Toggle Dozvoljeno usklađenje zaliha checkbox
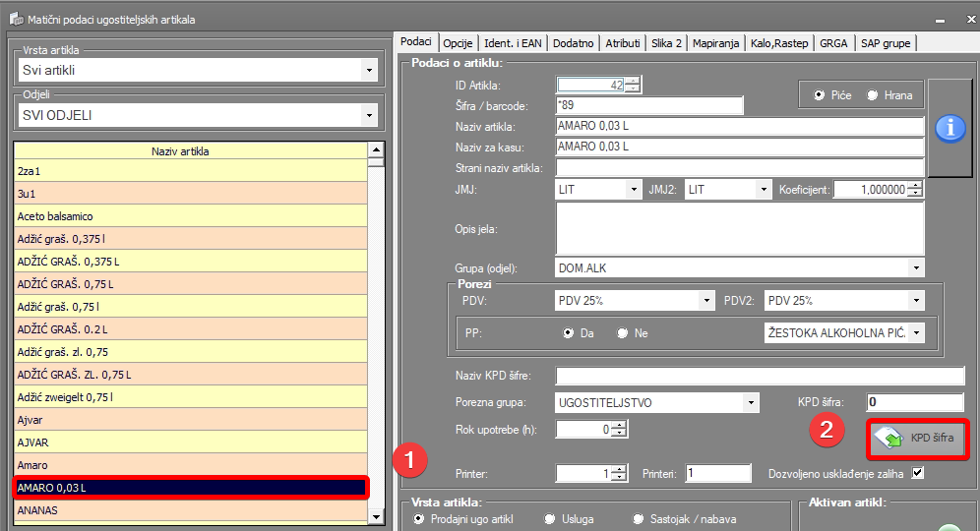980x531 pixels. pyautogui.click(x=918, y=473)
